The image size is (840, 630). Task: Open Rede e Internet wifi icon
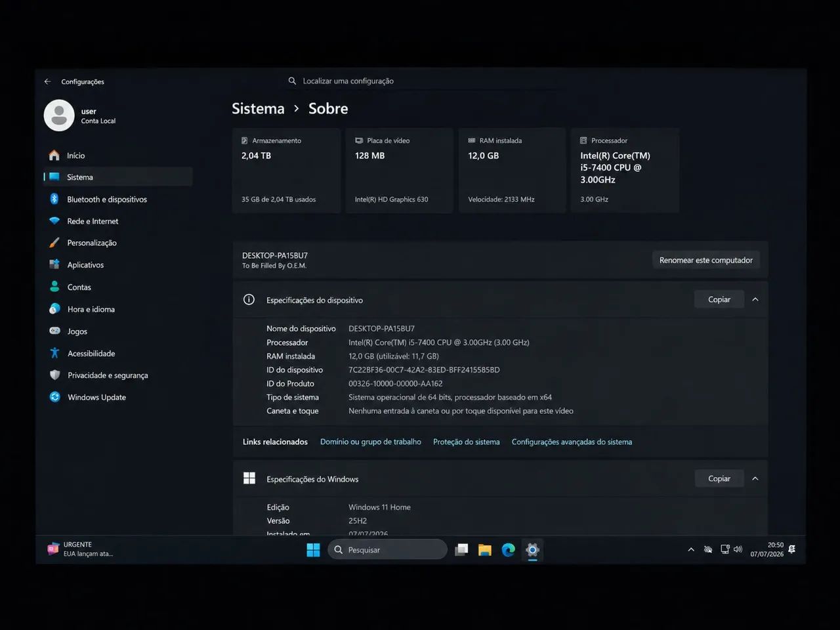54,221
